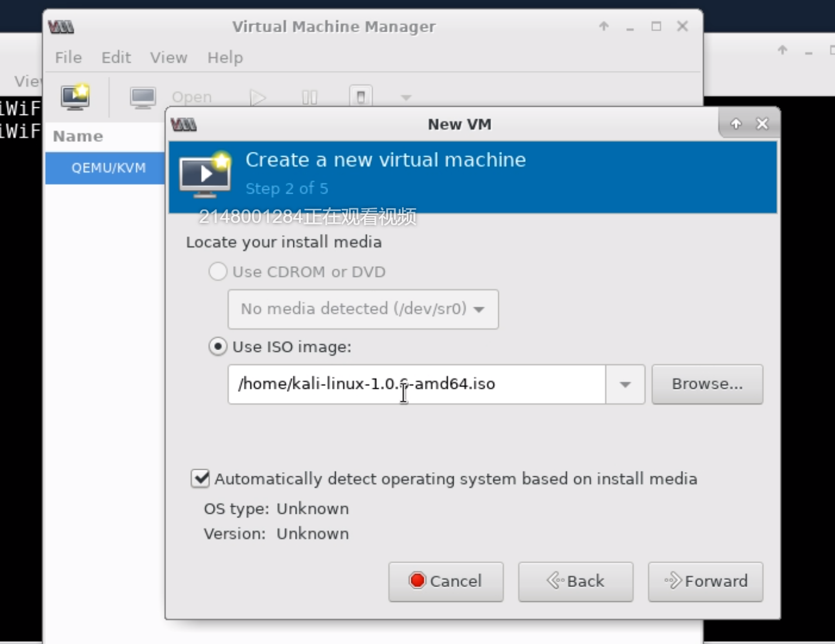The height and width of the screenshot is (644, 835).
Task: Click the New VM dialog roll-up arrow icon
Action: [736, 124]
